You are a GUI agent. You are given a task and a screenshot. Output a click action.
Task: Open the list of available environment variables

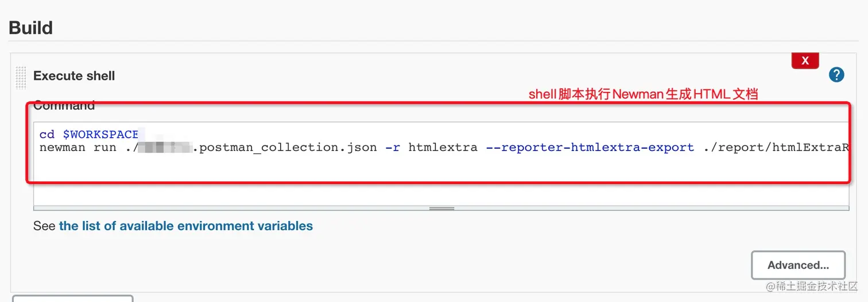(x=186, y=226)
